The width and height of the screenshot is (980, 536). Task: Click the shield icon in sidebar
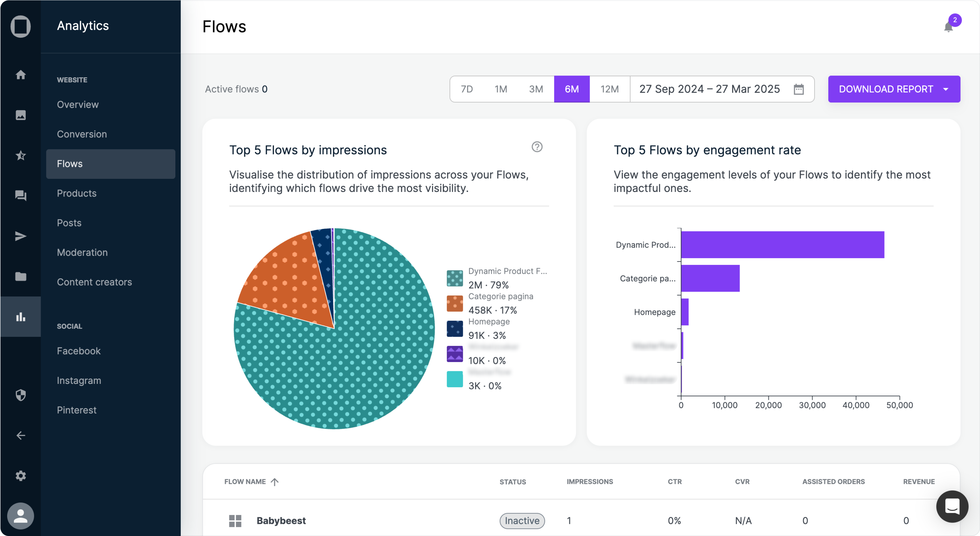21,395
